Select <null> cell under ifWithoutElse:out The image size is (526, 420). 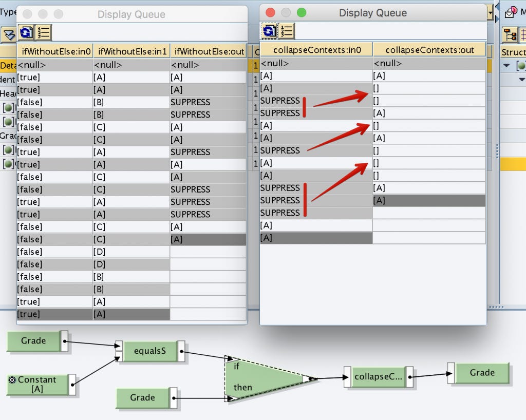[x=209, y=65]
